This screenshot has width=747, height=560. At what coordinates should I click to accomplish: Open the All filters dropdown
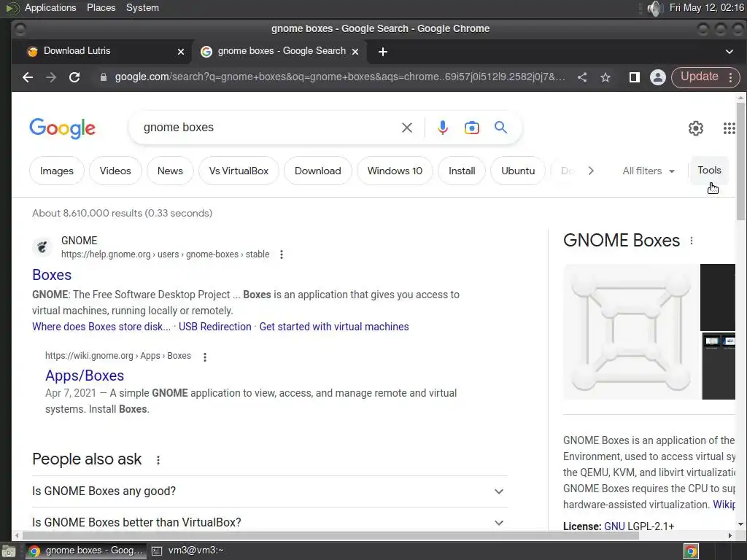pyautogui.click(x=649, y=171)
